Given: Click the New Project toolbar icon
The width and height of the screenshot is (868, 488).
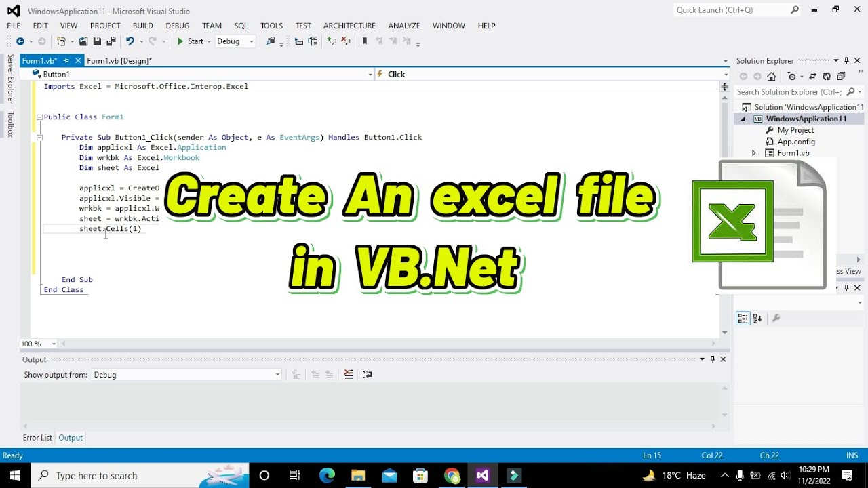Looking at the screenshot, I should (62, 41).
